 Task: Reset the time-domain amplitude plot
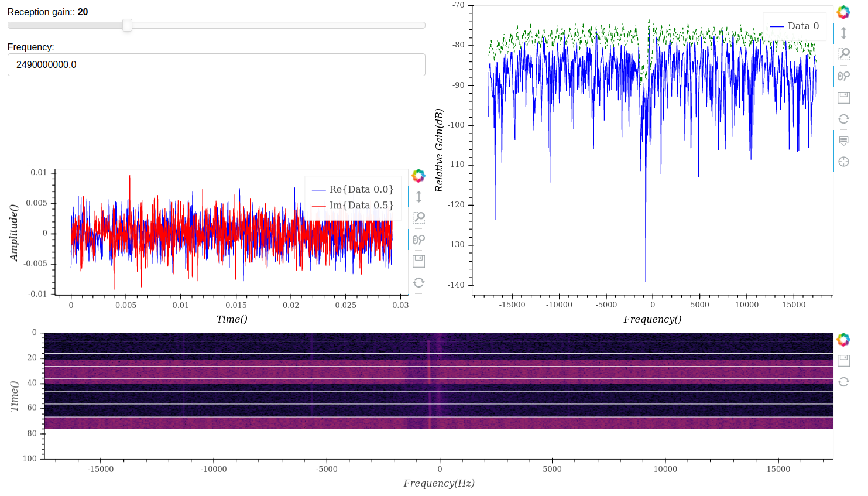click(x=418, y=282)
